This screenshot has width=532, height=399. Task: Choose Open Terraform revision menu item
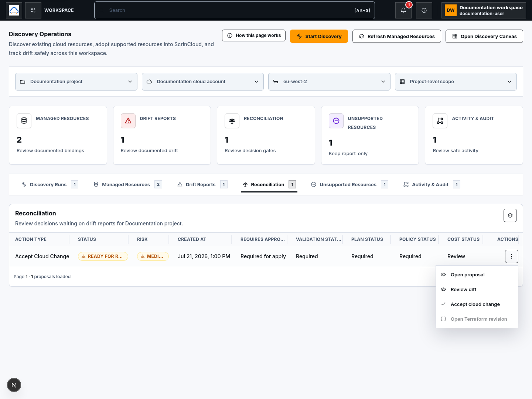(x=477, y=319)
